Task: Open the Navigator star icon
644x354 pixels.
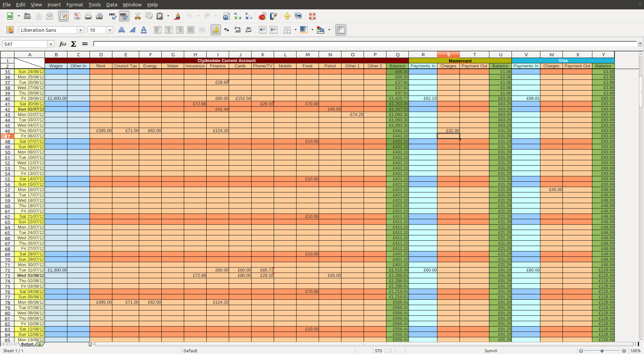Action: [287, 16]
